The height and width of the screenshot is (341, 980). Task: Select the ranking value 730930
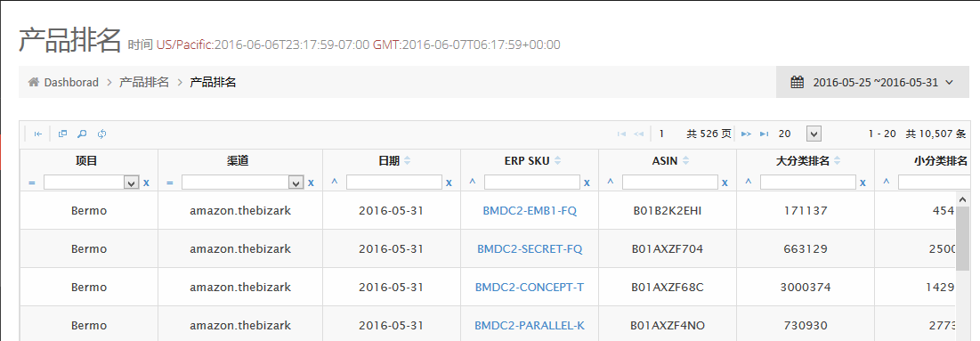806,325
